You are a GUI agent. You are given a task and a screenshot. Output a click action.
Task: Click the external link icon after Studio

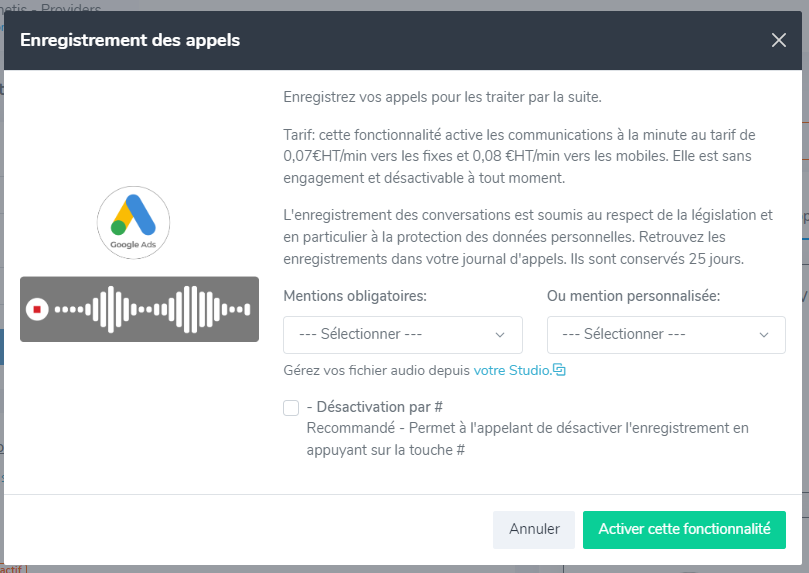click(x=559, y=370)
